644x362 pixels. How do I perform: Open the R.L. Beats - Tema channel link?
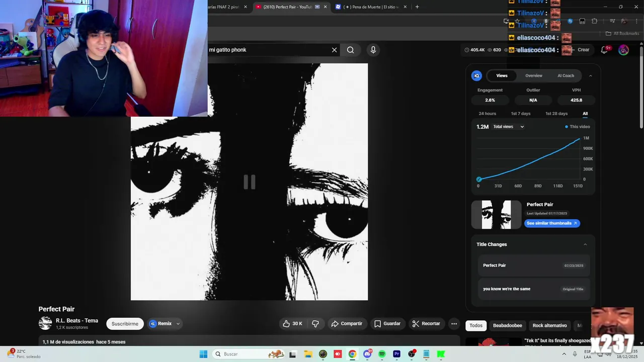pyautogui.click(x=77, y=321)
